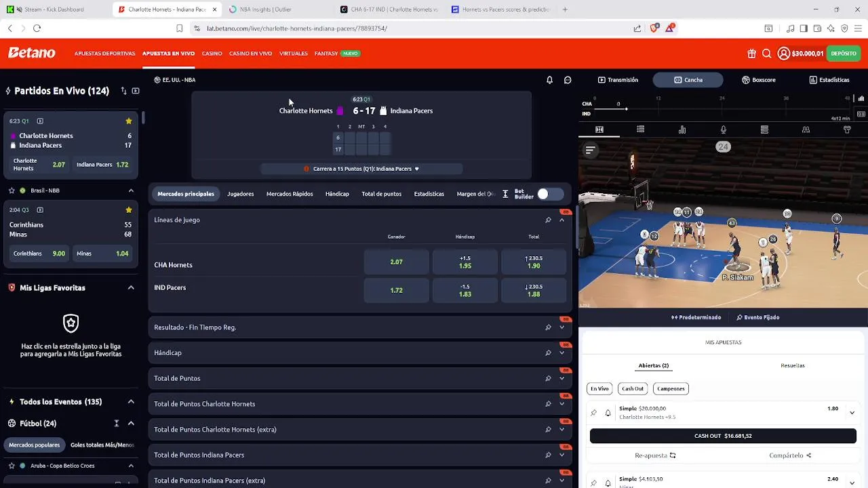
Task: Filter open bets by Campeones
Action: pos(671,388)
